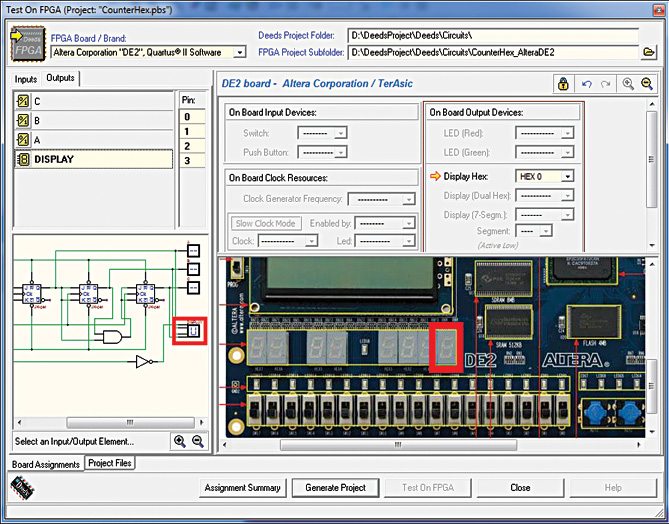Click the Generate Project button
The height and width of the screenshot is (524, 669).
[x=335, y=488]
